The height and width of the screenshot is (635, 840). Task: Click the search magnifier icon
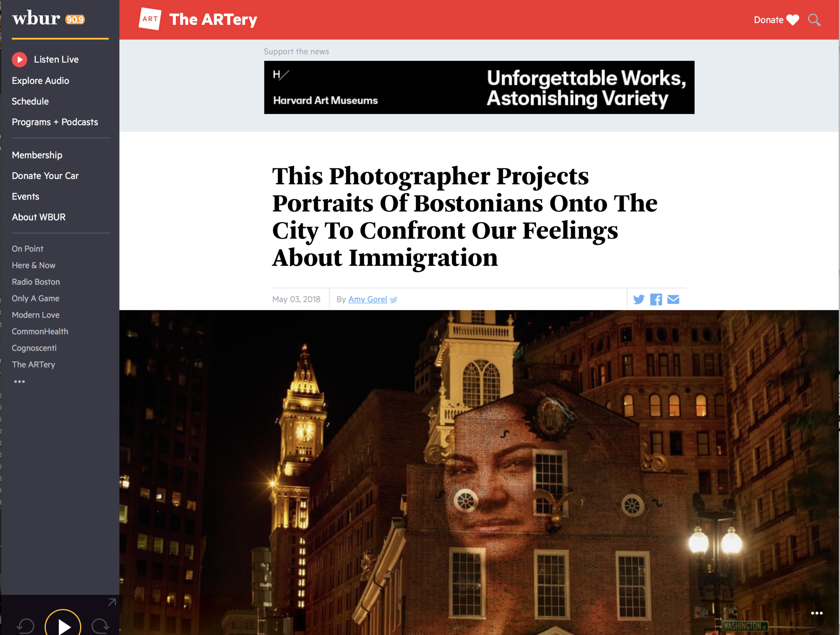click(x=814, y=20)
